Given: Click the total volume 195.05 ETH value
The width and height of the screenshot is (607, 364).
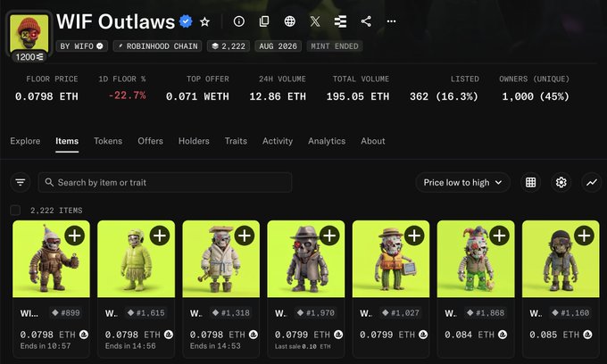Looking at the screenshot, I should coord(358,96).
